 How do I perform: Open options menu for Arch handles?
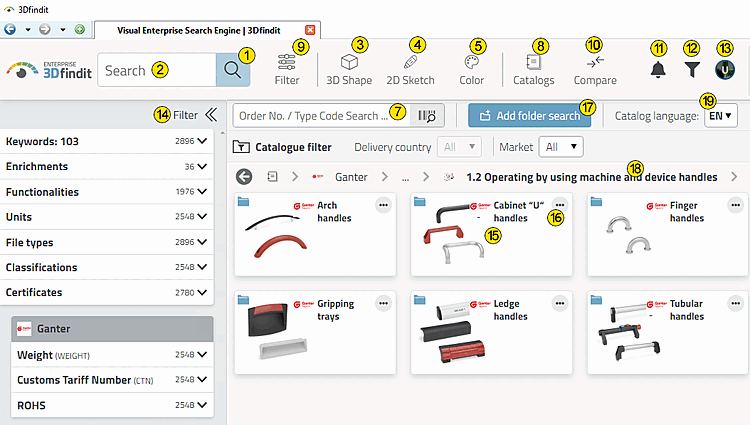coord(383,205)
